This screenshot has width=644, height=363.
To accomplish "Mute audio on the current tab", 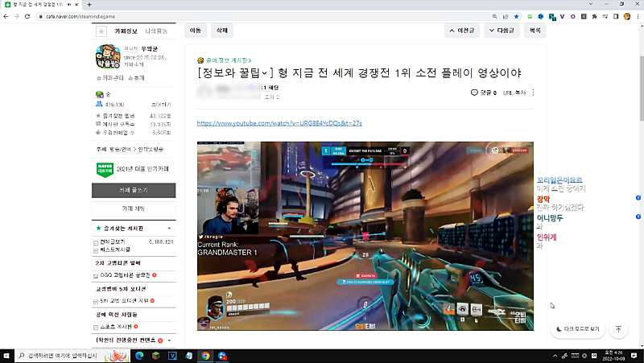I will (x=69, y=5).
